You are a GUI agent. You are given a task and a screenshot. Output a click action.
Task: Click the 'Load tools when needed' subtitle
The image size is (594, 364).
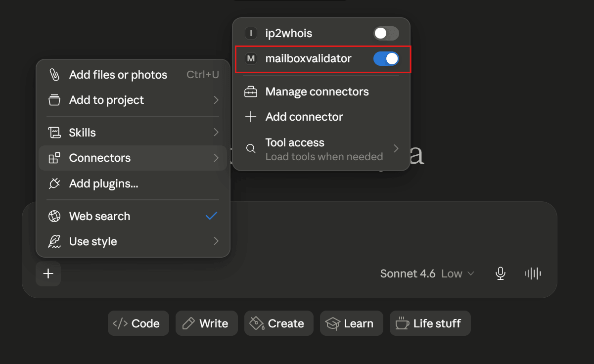(324, 156)
